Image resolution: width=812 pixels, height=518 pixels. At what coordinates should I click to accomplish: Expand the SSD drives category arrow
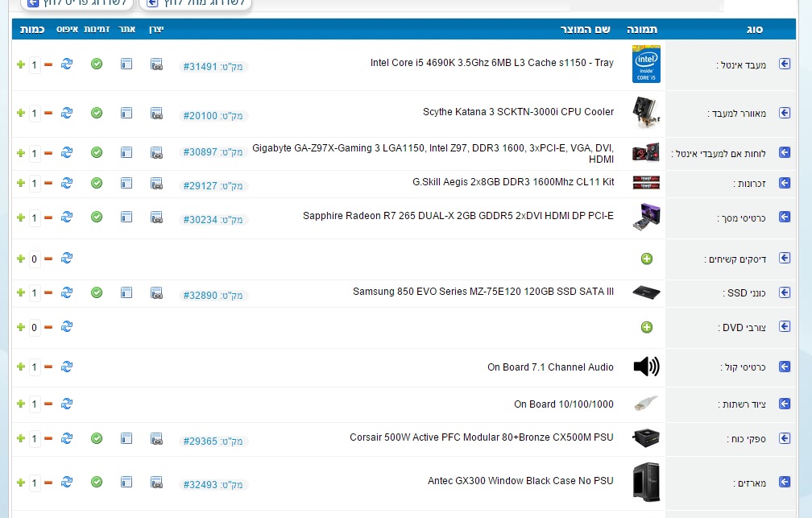(x=785, y=293)
